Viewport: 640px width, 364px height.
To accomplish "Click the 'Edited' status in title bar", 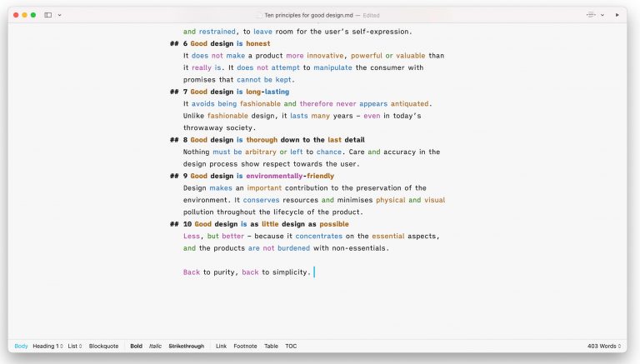I will 371,16.
